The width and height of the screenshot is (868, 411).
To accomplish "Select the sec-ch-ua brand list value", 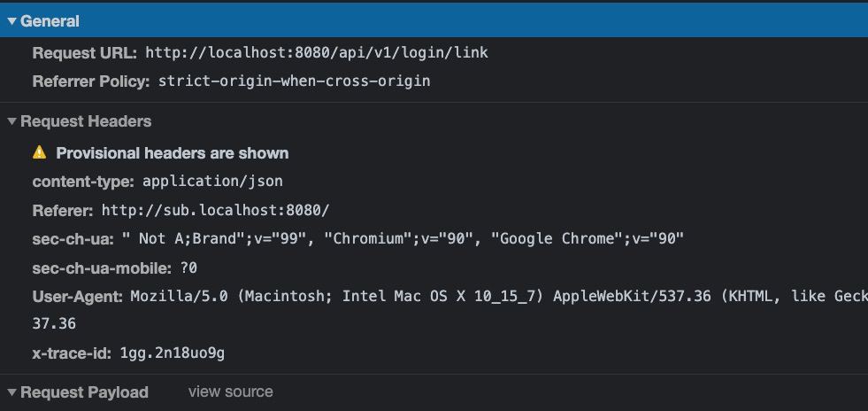I will click(403, 238).
